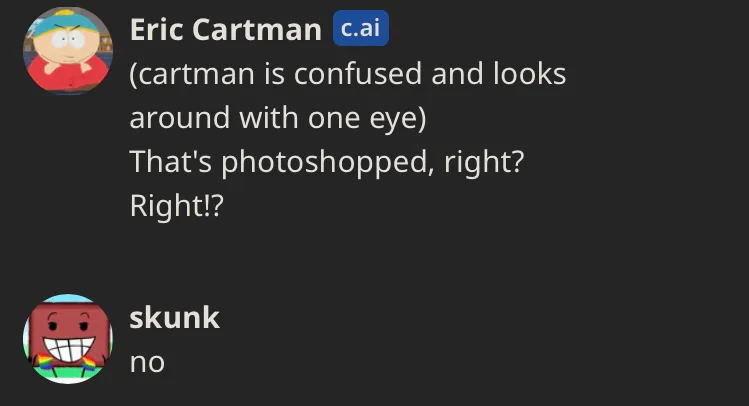Click the word "Eric" in the bold name
Screen dimensions: 749x406
pyautogui.click(x=156, y=30)
